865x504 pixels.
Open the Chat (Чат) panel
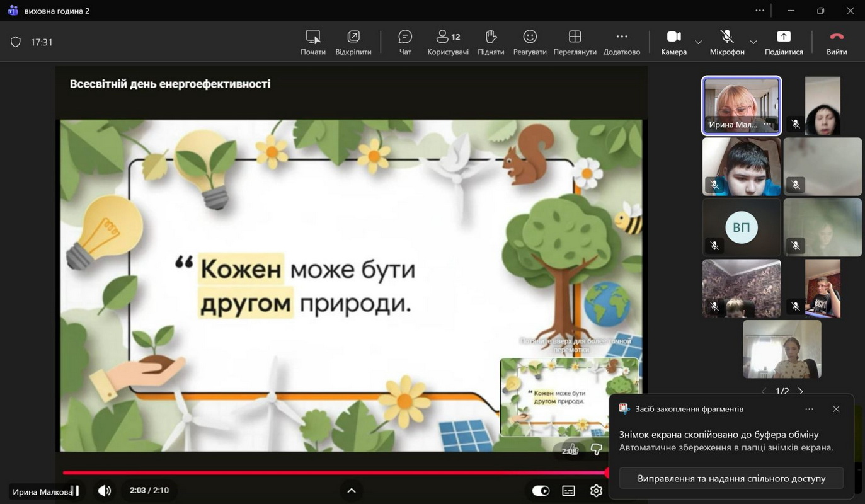click(405, 42)
